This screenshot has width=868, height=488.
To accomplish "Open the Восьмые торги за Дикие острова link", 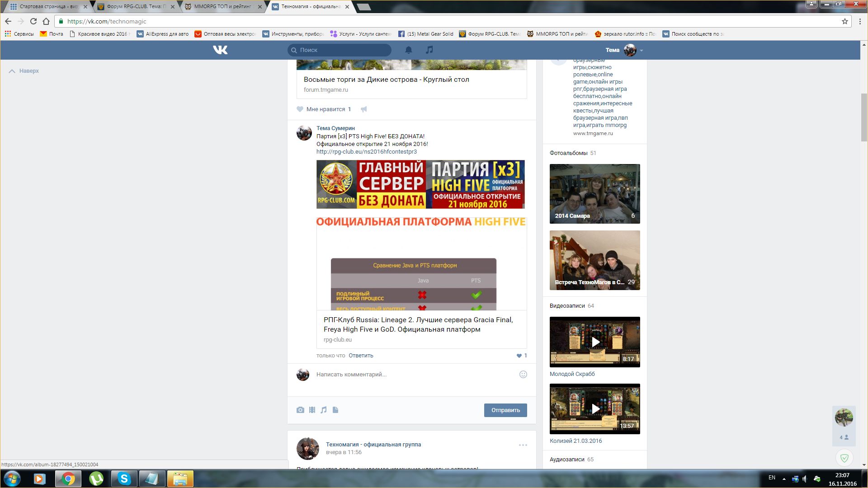I will (387, 80).
